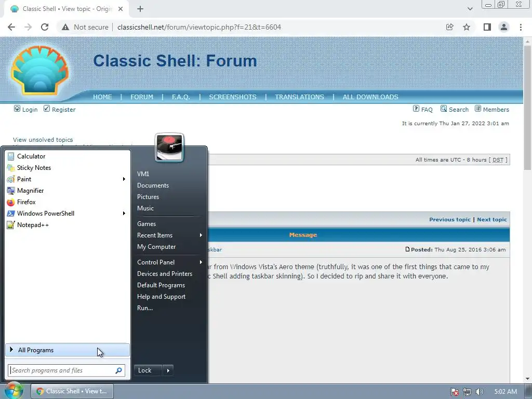Open the TRANSLATIONS nav link
Image resolution: width=532 pixels, height=399 pixels.
pos(299,97)
